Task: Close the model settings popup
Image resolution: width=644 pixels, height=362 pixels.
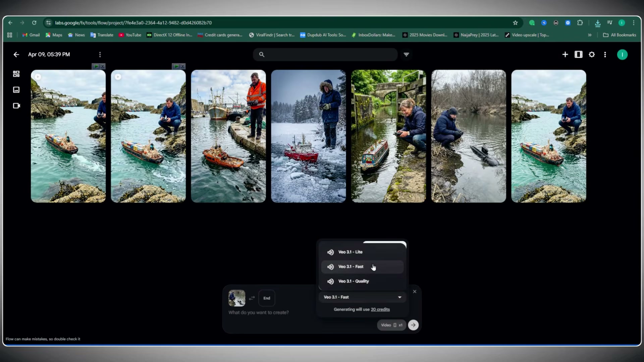Action: pos(415,292)
